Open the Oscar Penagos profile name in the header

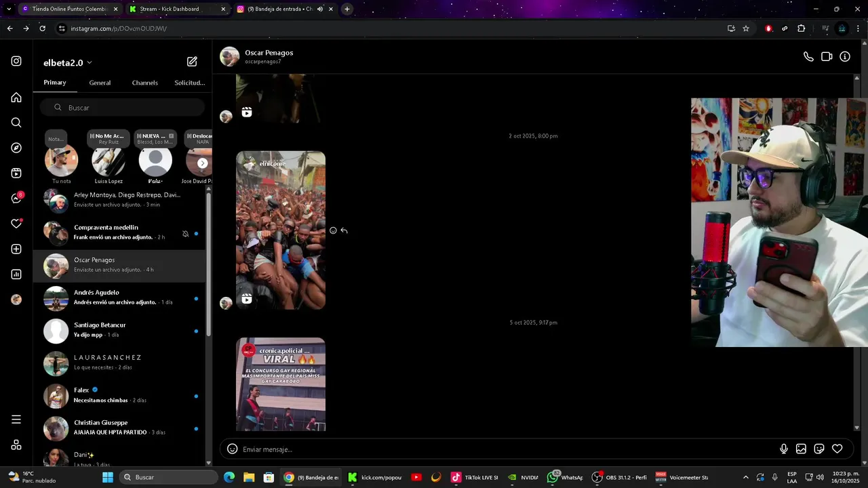[x=269, y=52]
